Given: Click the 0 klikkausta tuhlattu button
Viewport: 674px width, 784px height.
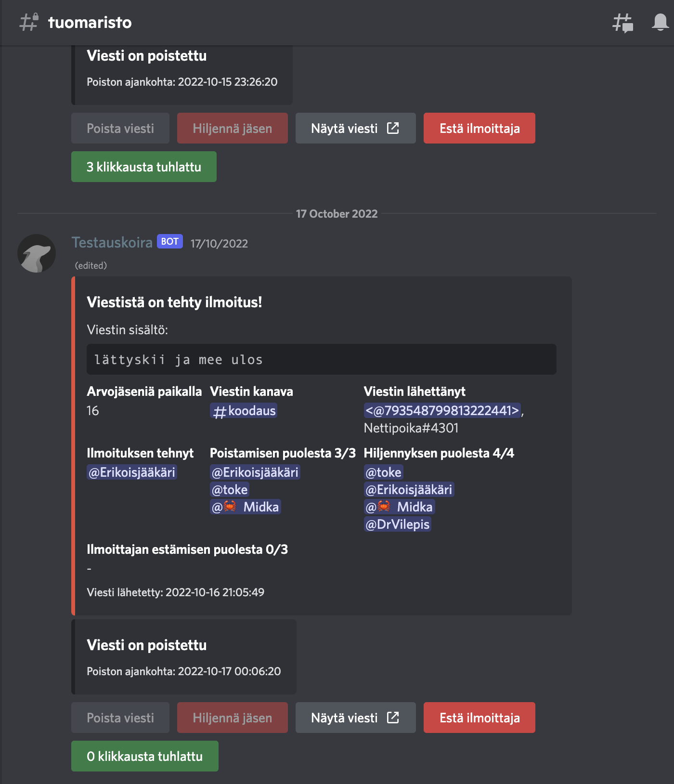Looking at the screenshot, I should [145, 756].
